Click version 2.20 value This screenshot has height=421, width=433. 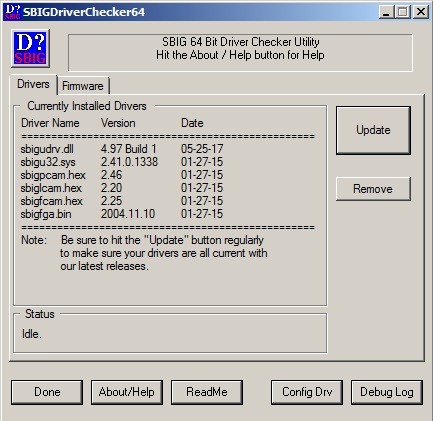(x=111, y=188)
